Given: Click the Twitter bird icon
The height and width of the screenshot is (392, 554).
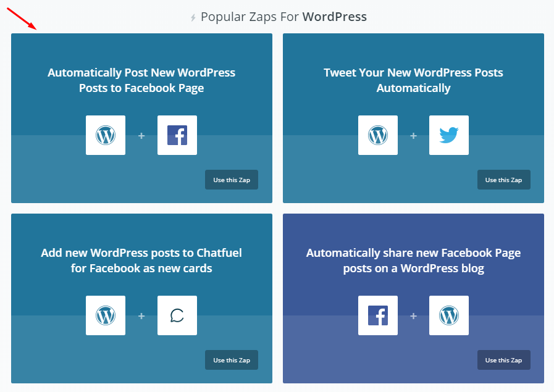Looking at the screenshot, I should coord(449,135).
